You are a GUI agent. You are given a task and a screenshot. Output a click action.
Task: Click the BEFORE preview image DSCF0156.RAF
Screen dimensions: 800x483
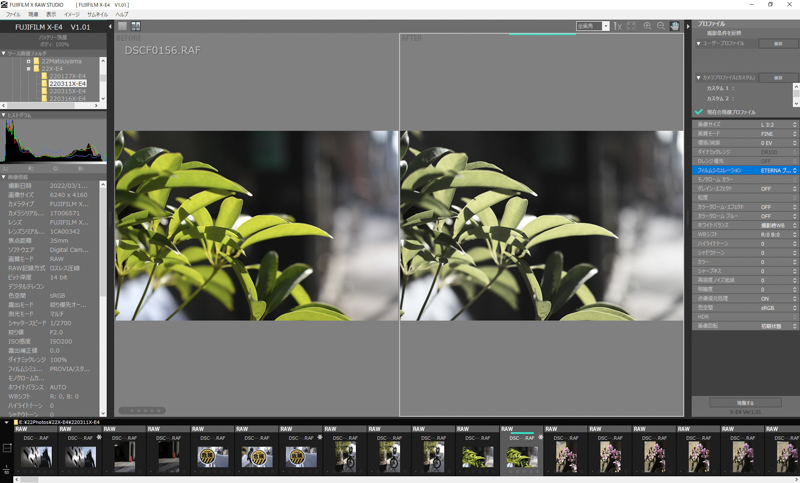click(x=256, y=225)
